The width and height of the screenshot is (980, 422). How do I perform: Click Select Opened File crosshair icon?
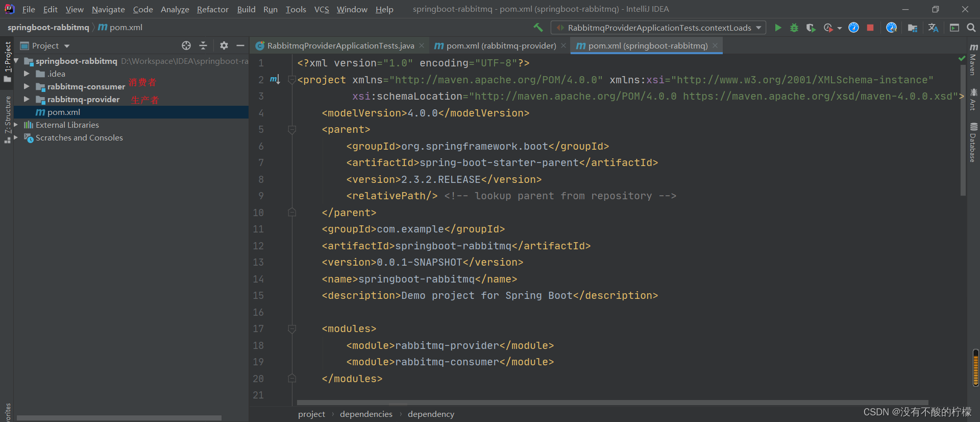(186, 45)
